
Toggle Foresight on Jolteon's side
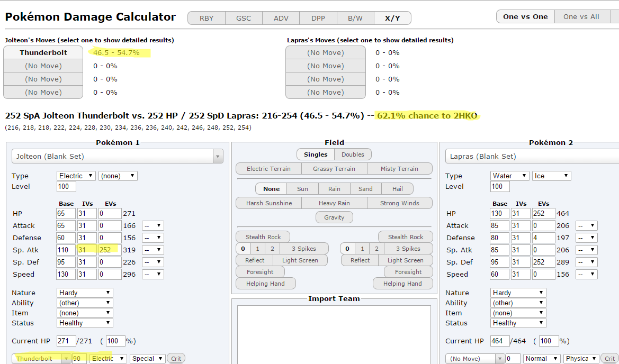[x=260, y=272]
